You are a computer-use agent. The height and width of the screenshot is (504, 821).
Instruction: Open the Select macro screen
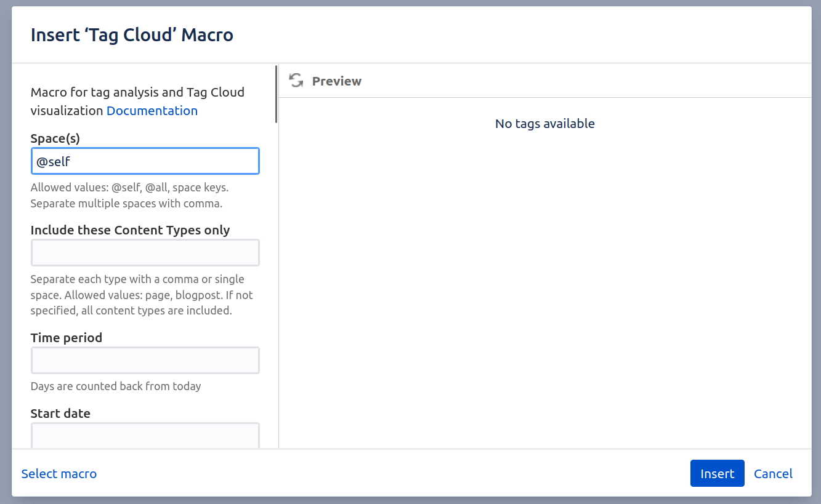click(x=59, y=473)
